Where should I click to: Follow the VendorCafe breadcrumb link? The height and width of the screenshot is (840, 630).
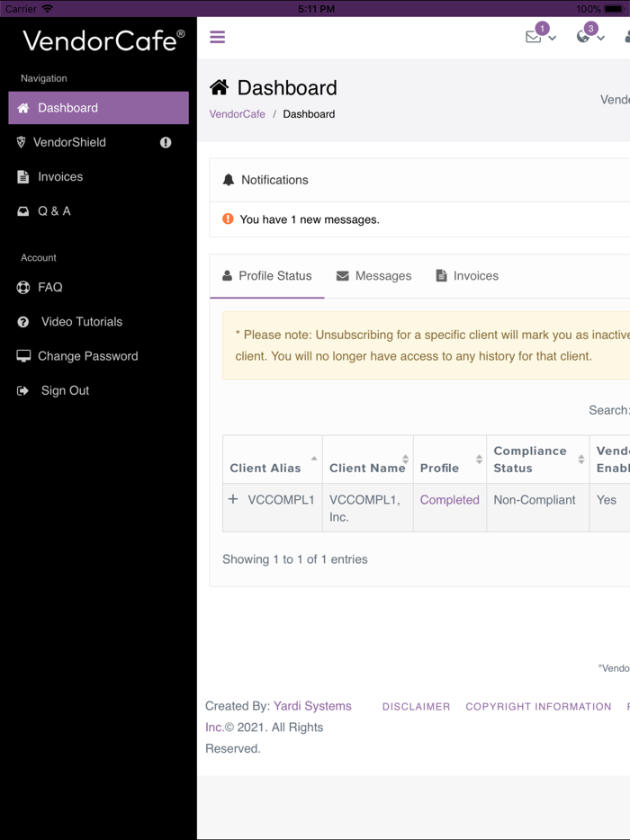click(x=237, y=114)
